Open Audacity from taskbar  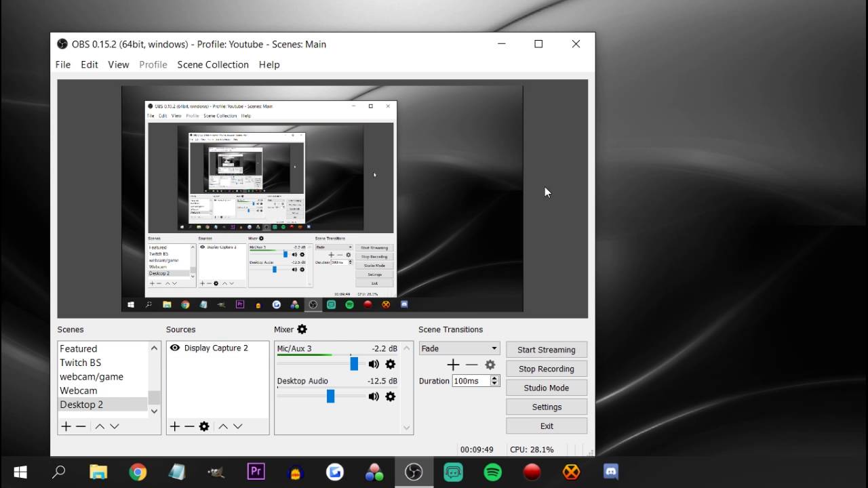(x=296, y=472)
